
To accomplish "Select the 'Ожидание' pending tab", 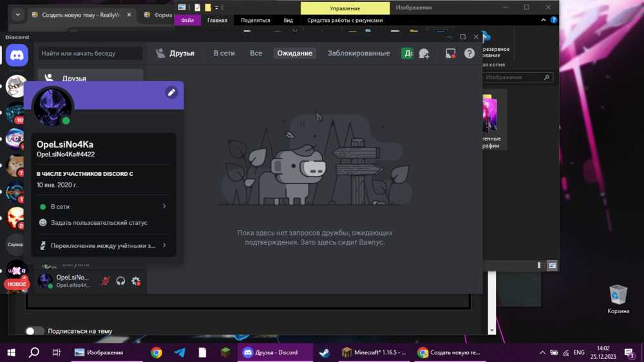I will 295,53.
